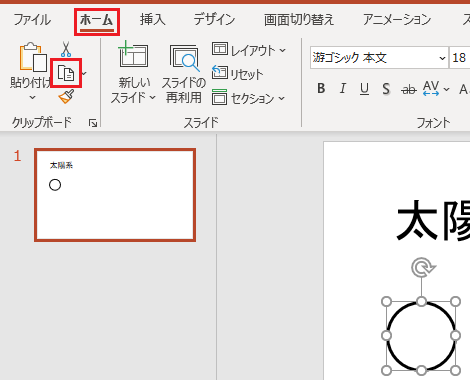Open the ファイル tab
This screenshot has width=470, height=380.
pyautogui.click(x=32, y=20)
